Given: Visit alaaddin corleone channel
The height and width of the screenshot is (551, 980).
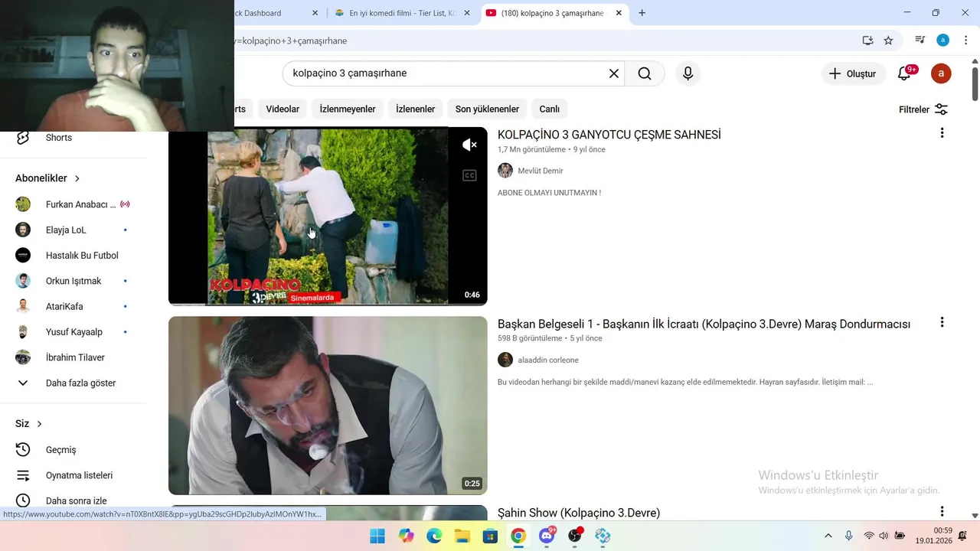Looking at the screenshot, I should point(548,360).
